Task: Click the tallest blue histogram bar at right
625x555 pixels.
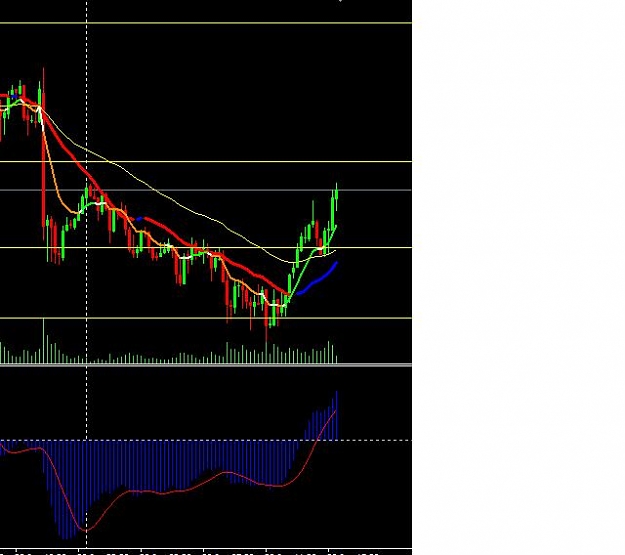Action: pyautogui.click(x=337, y=415)
